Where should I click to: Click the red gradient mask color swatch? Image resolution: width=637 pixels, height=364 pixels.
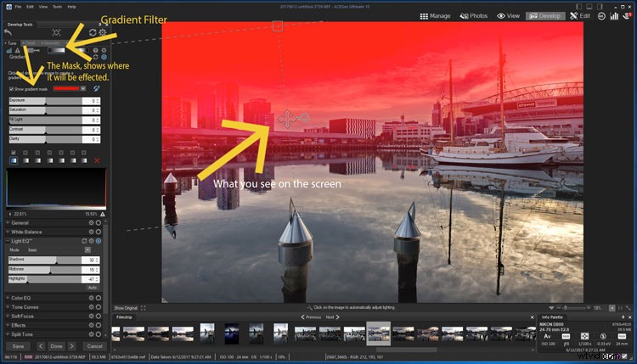point(66,88)
